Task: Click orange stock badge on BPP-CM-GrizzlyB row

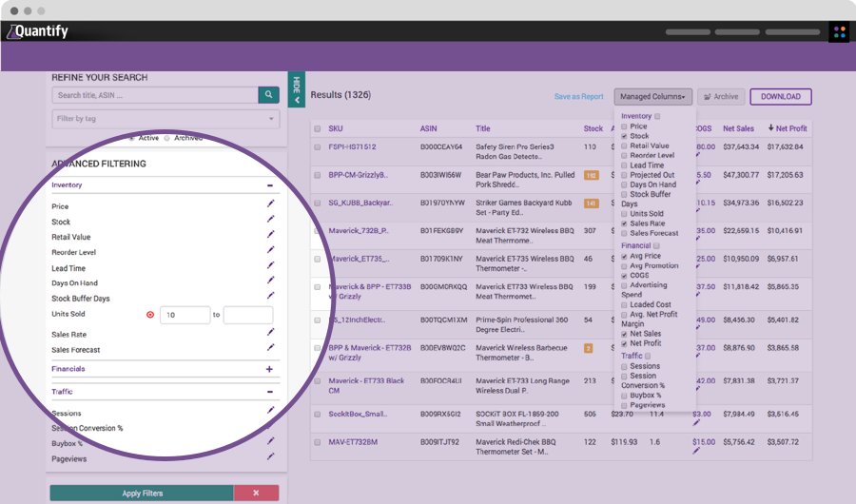Action: (x=592, y=175)
